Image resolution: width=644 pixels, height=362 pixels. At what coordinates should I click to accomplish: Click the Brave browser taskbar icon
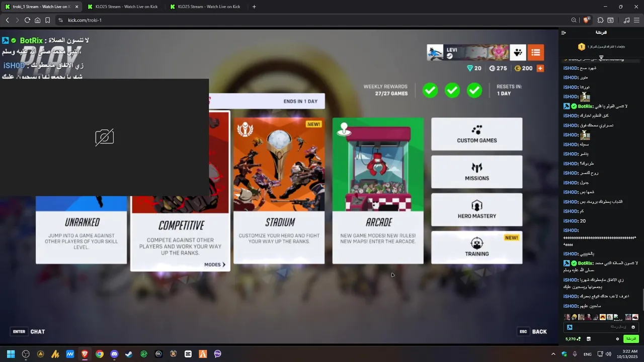[85, 354]
